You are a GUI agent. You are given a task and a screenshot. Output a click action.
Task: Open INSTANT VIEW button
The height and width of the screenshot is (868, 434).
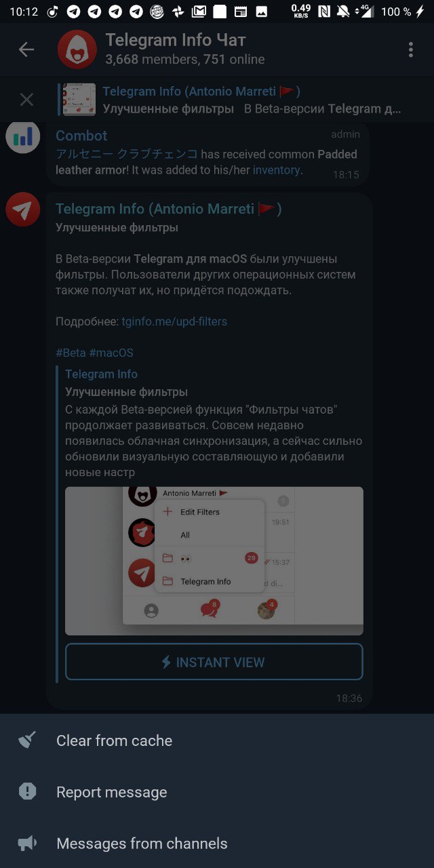pyautogui.click(x=214, y=662)
